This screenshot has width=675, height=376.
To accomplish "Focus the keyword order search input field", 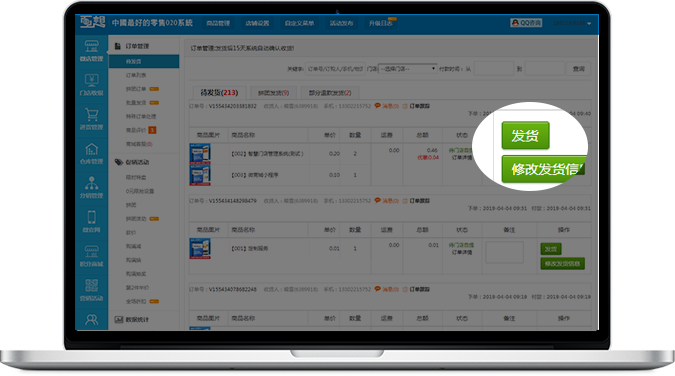I will pyautogui.click(x=335, y=69).
